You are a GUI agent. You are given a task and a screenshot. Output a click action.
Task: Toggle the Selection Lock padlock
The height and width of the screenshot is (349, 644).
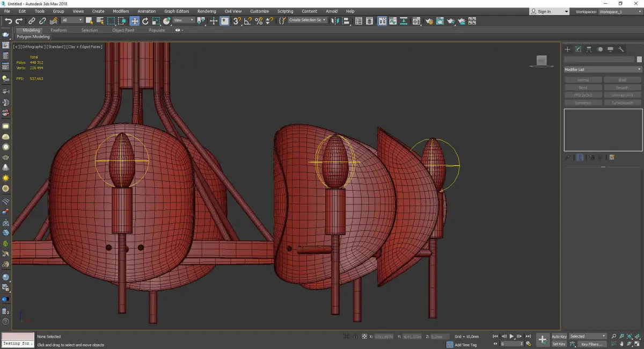(x=355, y=337)
